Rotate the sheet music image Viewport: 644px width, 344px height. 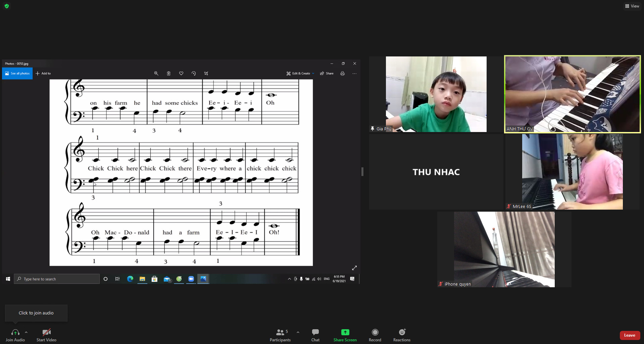[x=194, y=73]
